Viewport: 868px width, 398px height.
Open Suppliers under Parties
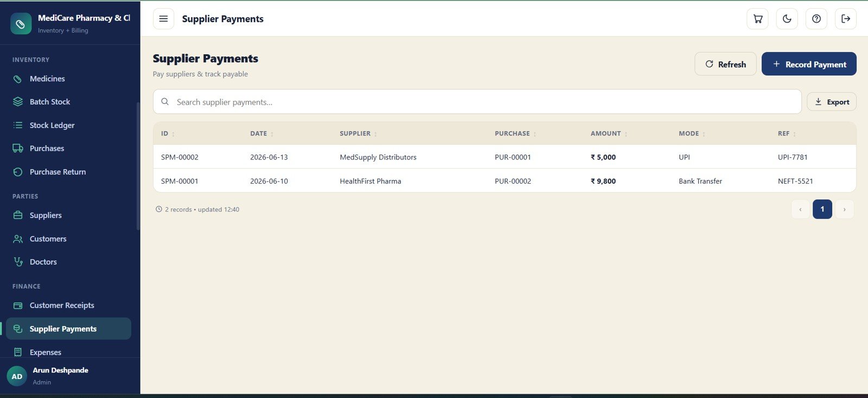pyautogui.click(x=68, y=215)
